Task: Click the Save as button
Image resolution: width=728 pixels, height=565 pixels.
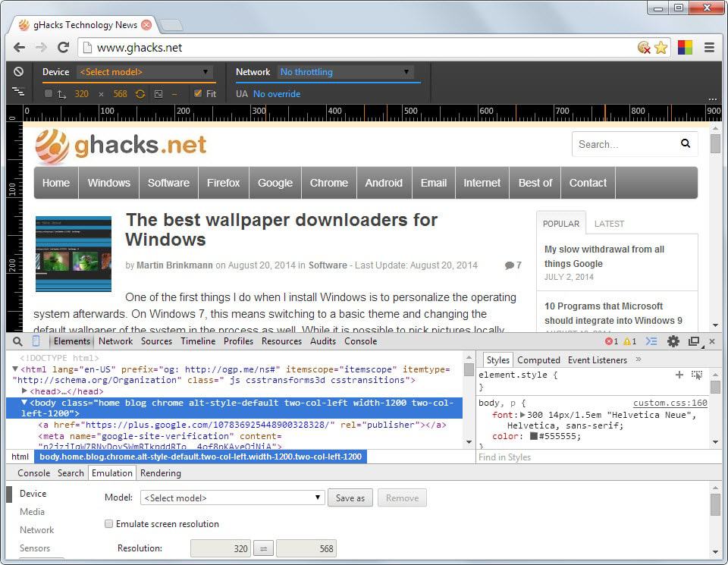Action: (x=350, y=498)
